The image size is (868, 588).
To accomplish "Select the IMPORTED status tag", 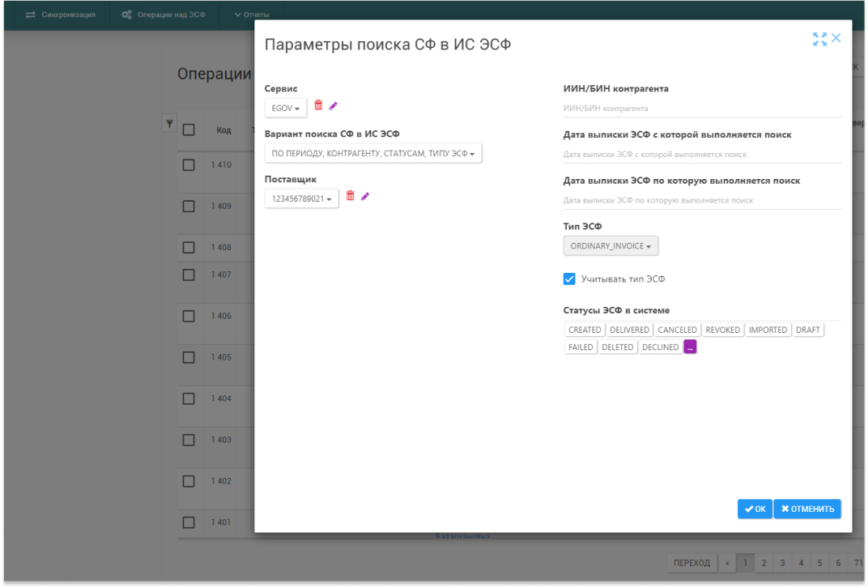I will pos(768,330).
